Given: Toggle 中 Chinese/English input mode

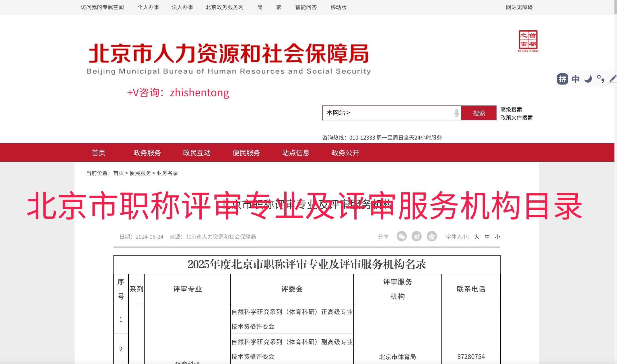Looking at the screenshot, I should [575, 79].
